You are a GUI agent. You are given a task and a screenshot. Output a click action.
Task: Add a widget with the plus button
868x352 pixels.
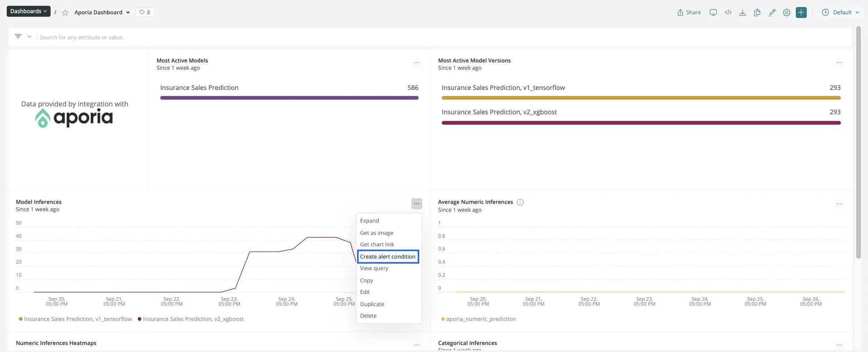pos(801,13)
